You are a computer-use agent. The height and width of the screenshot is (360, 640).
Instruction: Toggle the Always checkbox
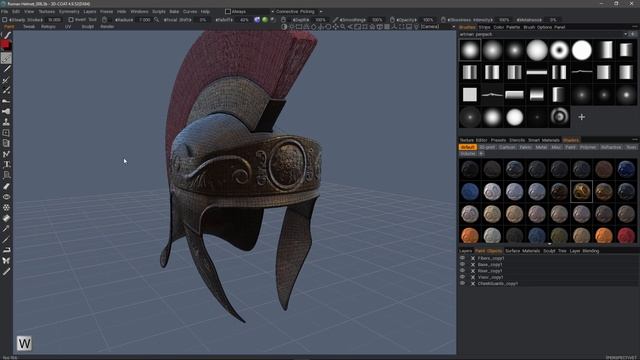pyautogui.click(x=228, y=12)
